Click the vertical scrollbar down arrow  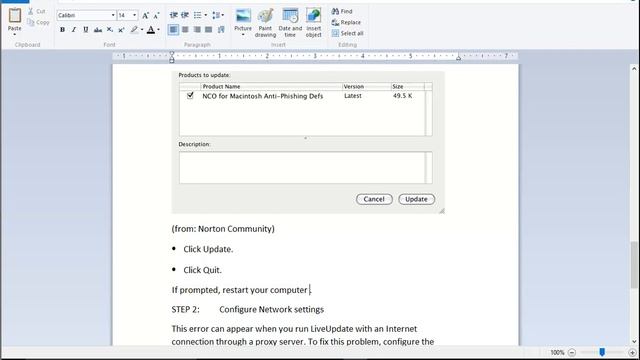634,342
